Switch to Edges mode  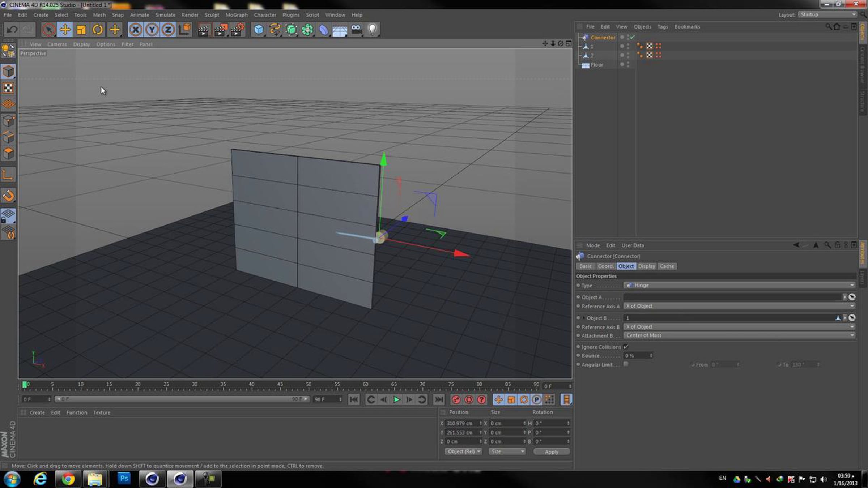coord(8,137)
